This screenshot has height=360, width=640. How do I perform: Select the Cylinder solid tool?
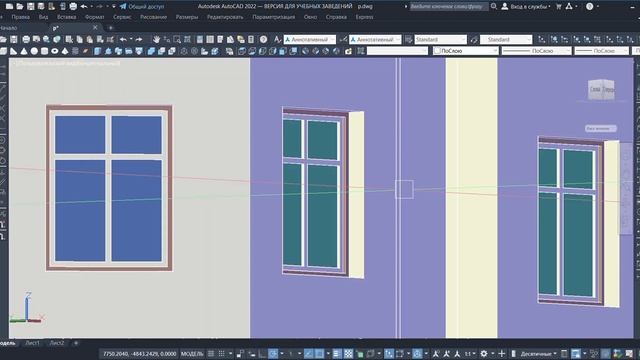(x=44, y=51)
